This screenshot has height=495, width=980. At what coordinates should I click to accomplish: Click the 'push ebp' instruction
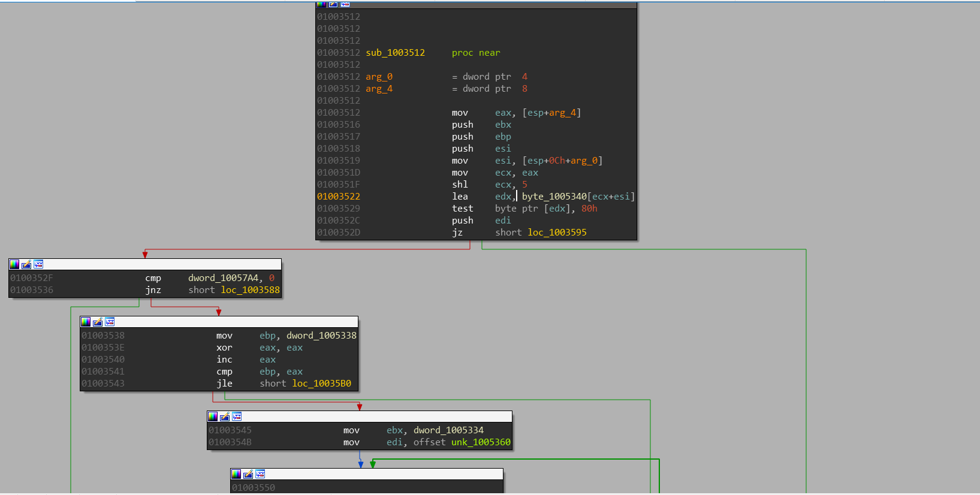tap(482, 137)
